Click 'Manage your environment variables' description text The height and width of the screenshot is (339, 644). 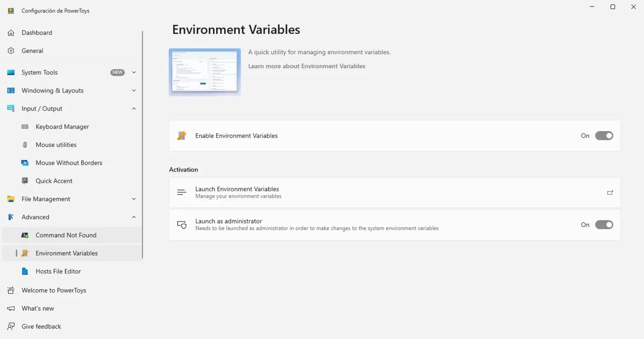click(x=238, y=196)
